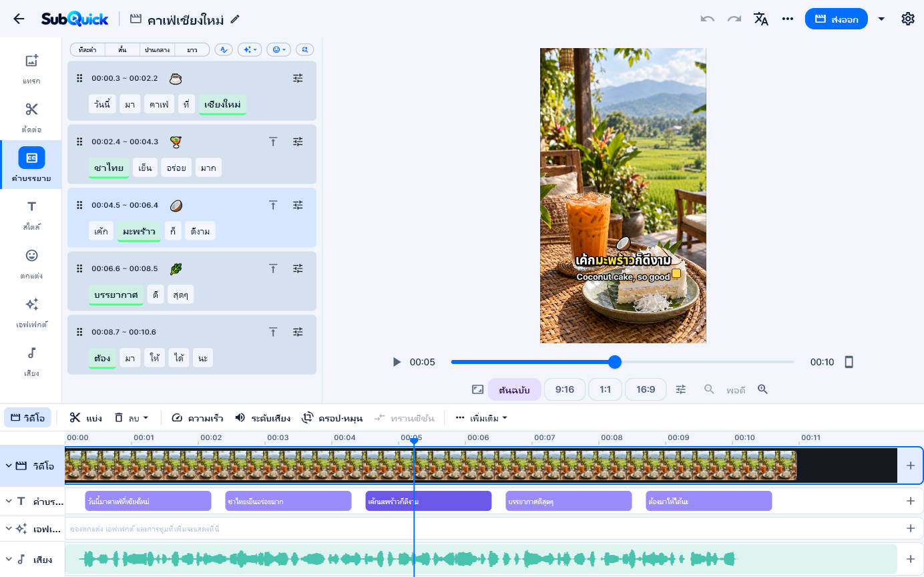Open the สไตล์ text style panel
This screenshot has height=577, width=924.
click(x=31, y=215)
